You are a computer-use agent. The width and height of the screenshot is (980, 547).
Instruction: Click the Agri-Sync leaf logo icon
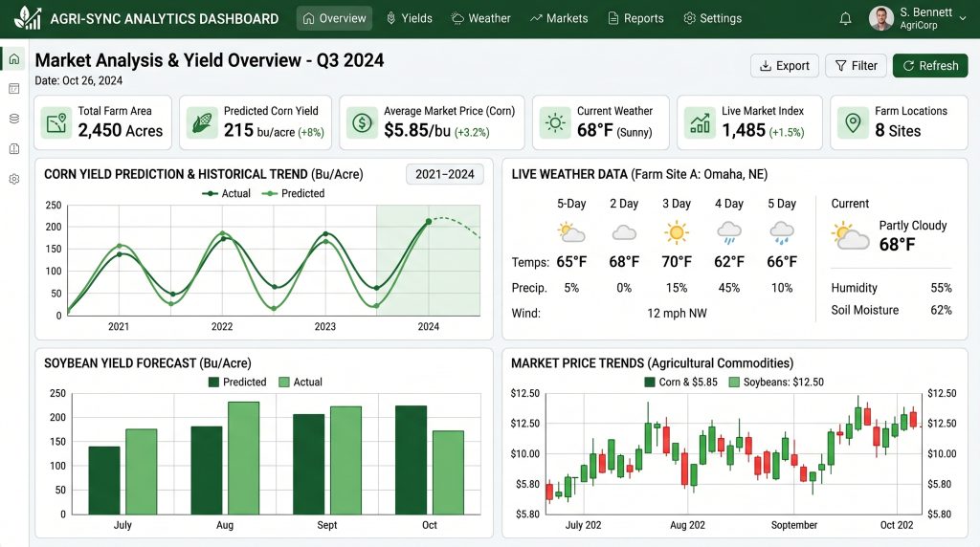[28, 18]
